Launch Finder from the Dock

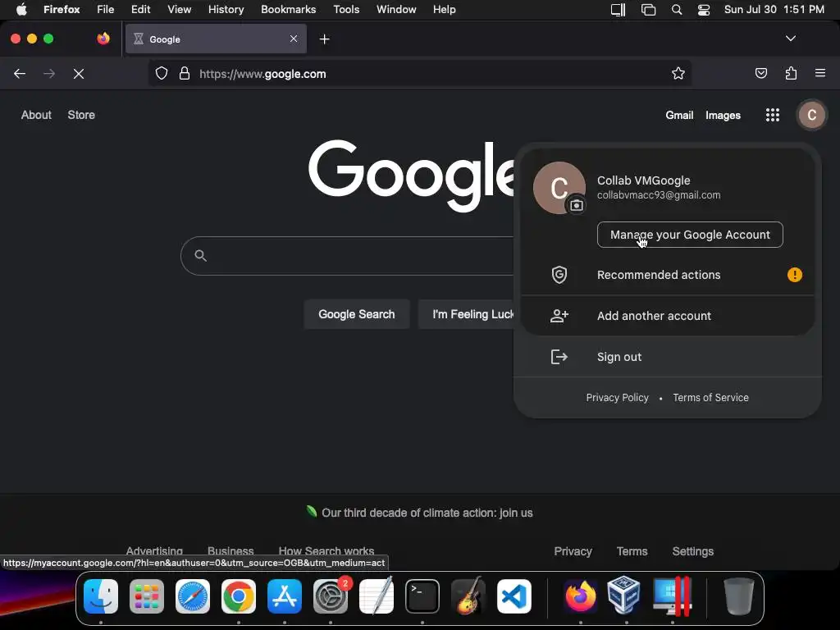tap(101, 596)
